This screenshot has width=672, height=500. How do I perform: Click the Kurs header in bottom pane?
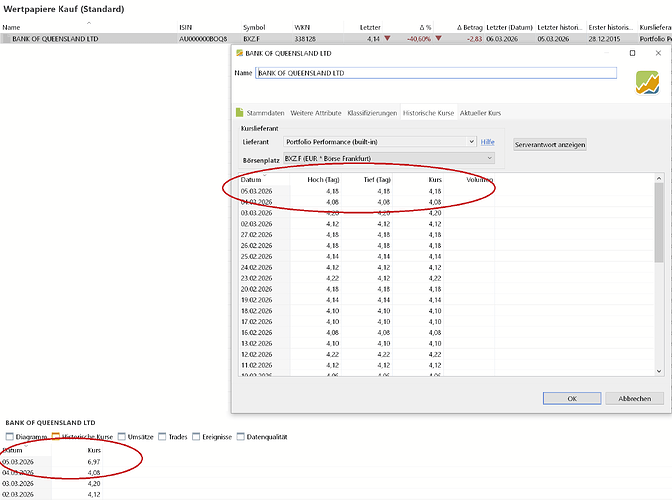[x=94, y=450]
